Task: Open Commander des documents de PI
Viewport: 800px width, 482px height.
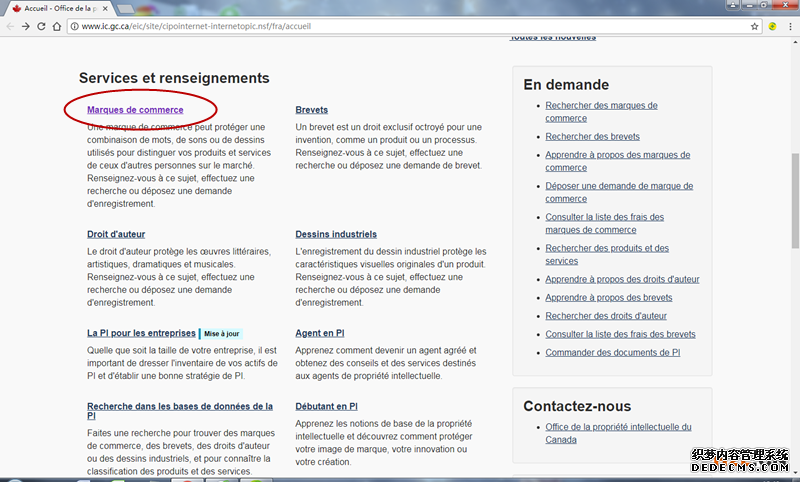Action: (x=612, y=352)
